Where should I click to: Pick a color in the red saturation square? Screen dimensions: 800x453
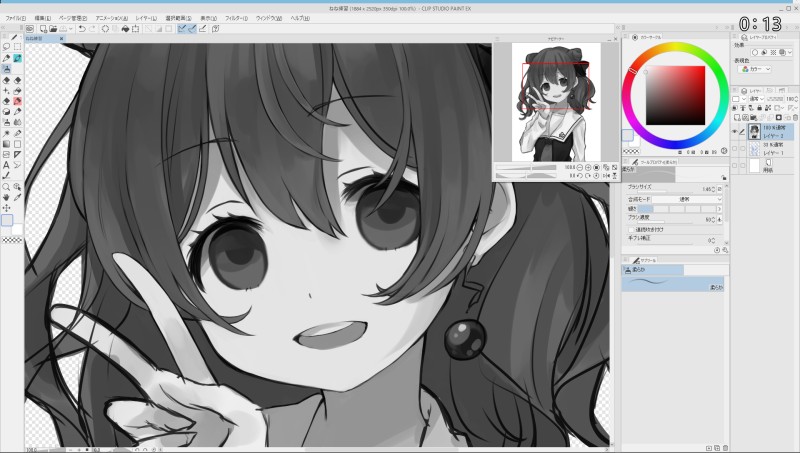point(675,95)
